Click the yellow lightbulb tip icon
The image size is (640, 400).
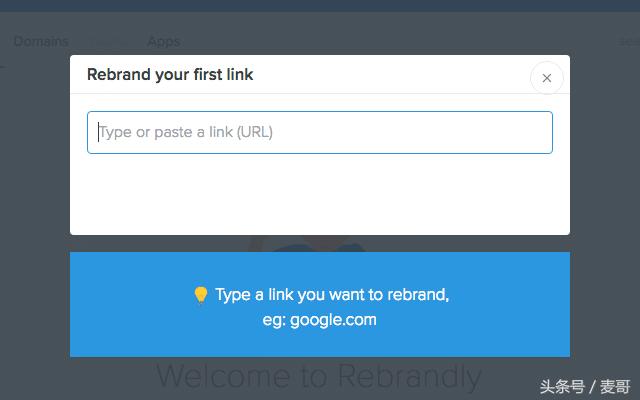(x=200, y=295)
